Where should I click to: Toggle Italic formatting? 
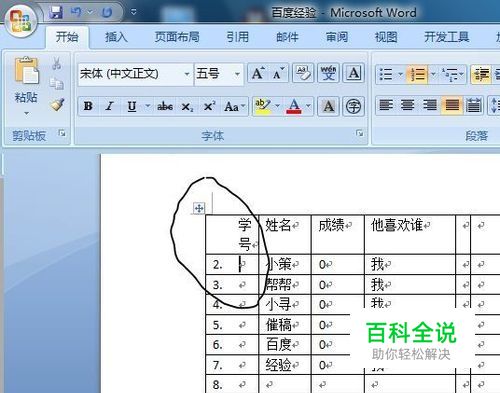tap(109, 106)
